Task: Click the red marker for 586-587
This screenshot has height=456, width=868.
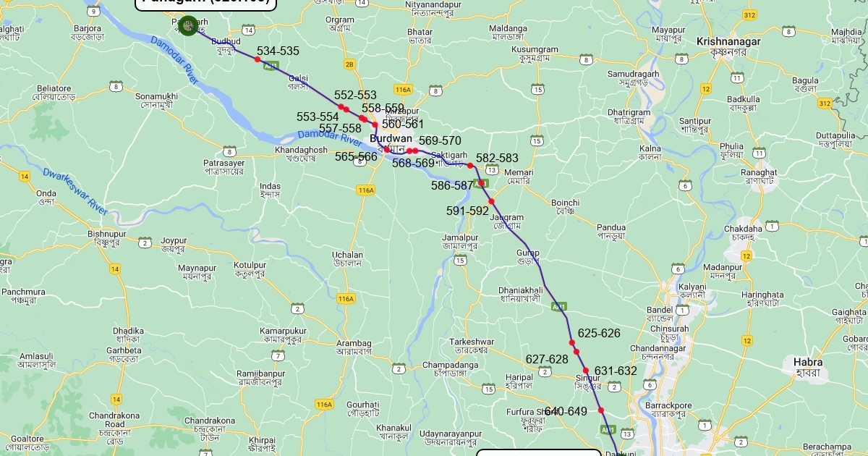Action: 480,183
